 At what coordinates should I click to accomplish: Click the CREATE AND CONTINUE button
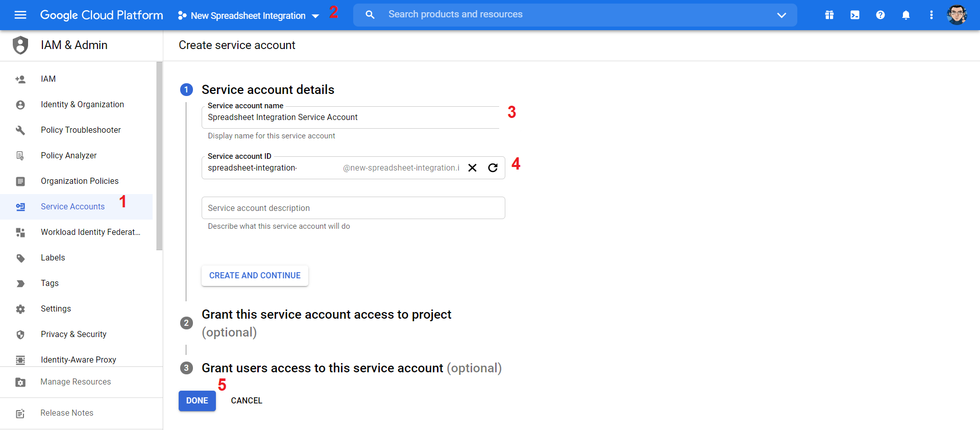tap(255, 275)
